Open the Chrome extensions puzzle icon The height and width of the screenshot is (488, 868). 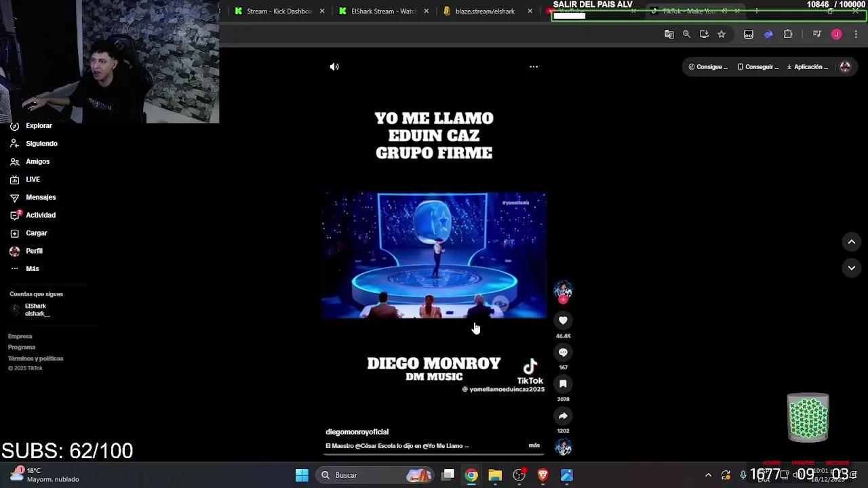pyautogui.click(x=788, y=34)
